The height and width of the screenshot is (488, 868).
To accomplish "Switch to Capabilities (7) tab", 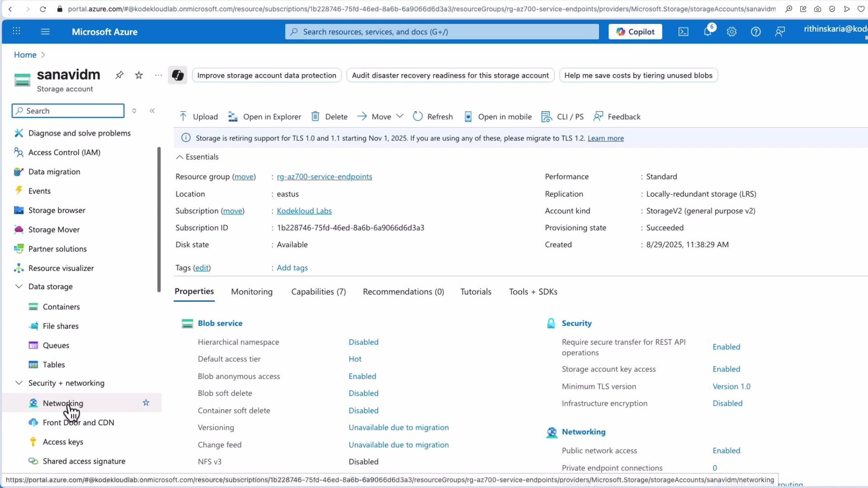I will coord(319,292).
